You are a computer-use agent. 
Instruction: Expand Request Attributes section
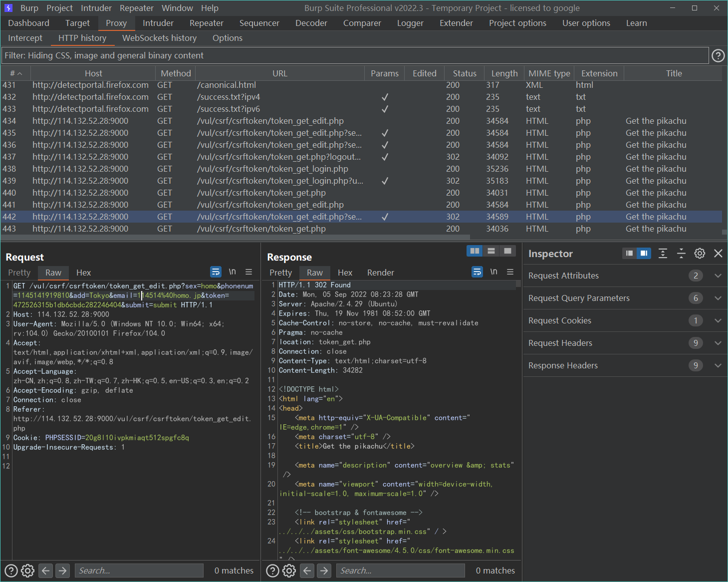pos(718,276)
